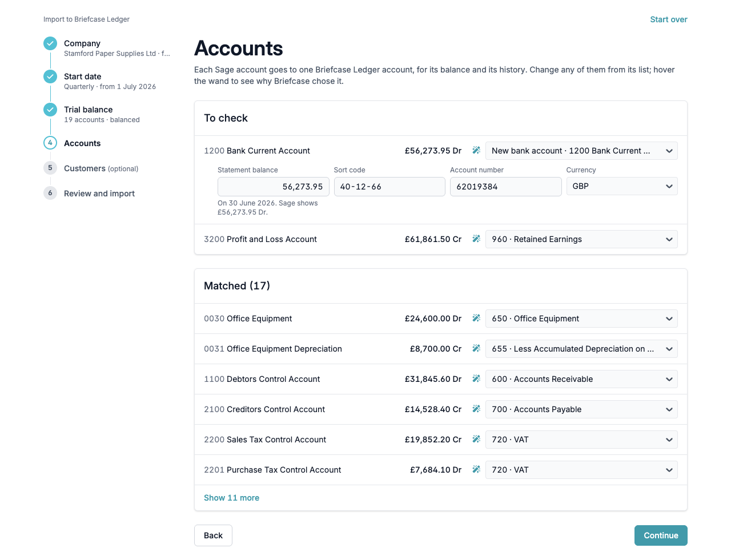
Task: Open the VAT dropdown for Sales Tax Control Account
Action: coord(581,440)
